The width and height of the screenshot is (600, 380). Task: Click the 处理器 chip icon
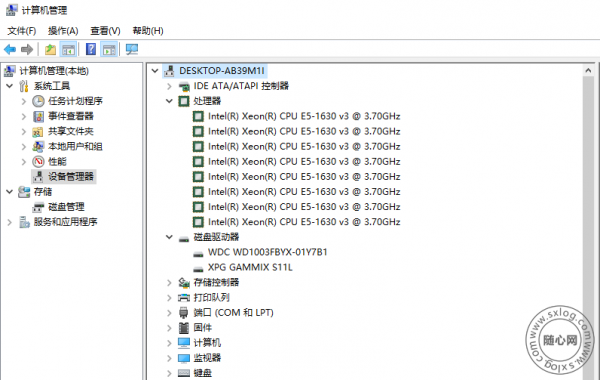[x=184, y=101]
